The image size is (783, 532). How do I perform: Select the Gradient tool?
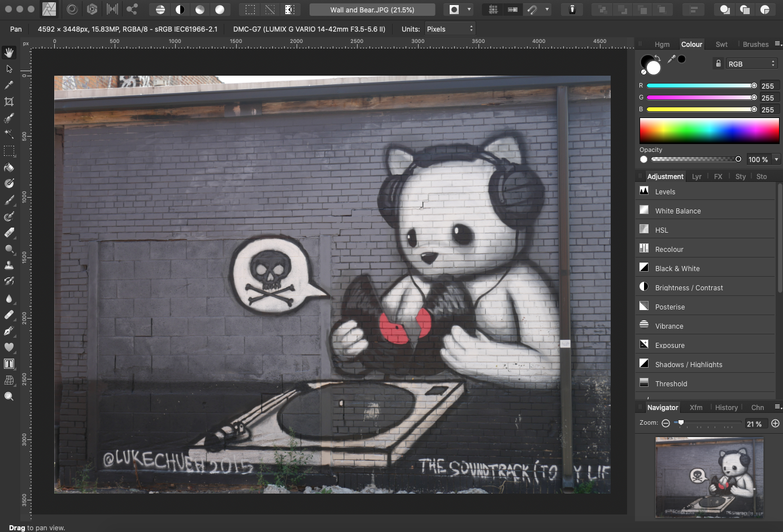pos(9,184)
